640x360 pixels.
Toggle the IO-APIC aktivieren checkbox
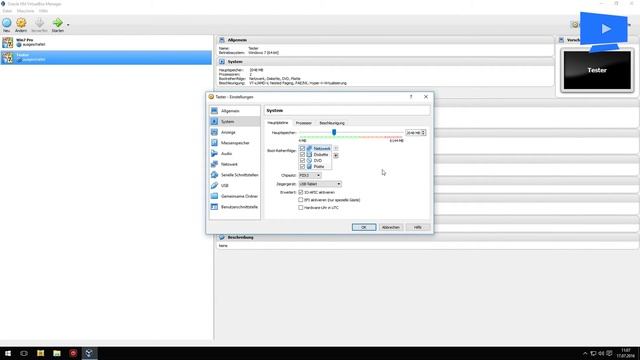pos(301,192)
